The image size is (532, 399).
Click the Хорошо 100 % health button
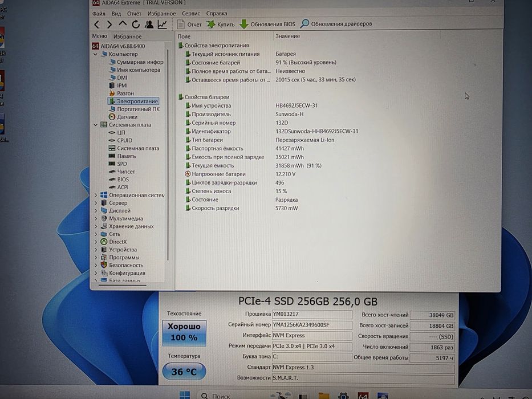pyautogui.click(x=184, y=332)
